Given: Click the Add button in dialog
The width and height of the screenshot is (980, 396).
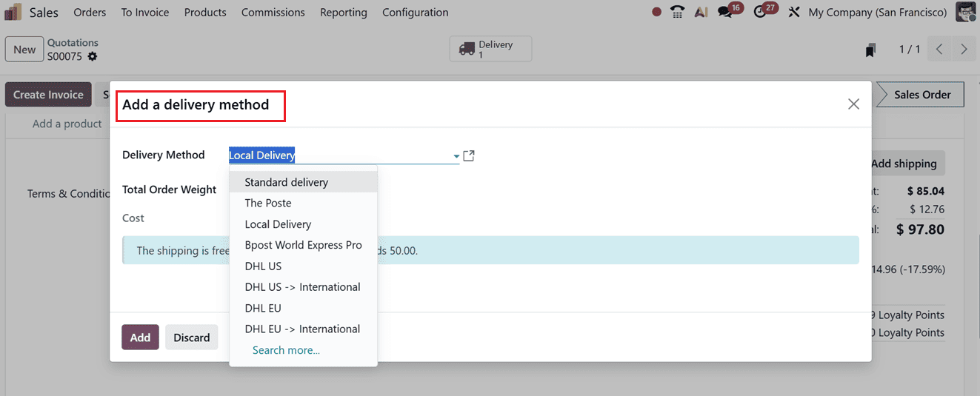Looking at the screenshot, I should click(x=140, y=338).
